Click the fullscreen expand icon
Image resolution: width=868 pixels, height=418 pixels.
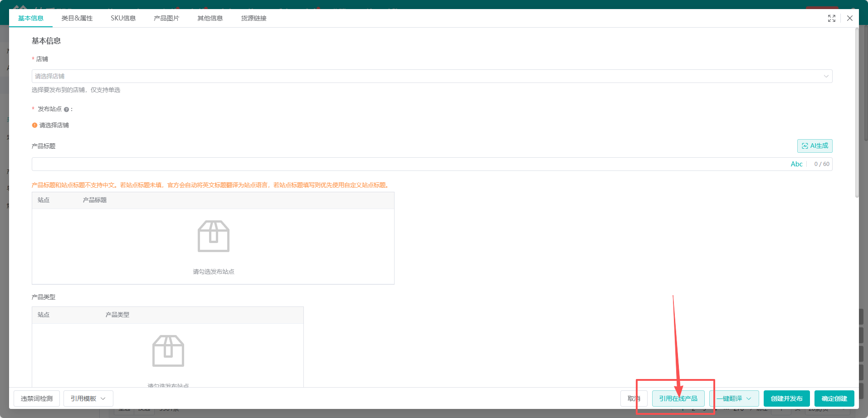tap(832, 18)
